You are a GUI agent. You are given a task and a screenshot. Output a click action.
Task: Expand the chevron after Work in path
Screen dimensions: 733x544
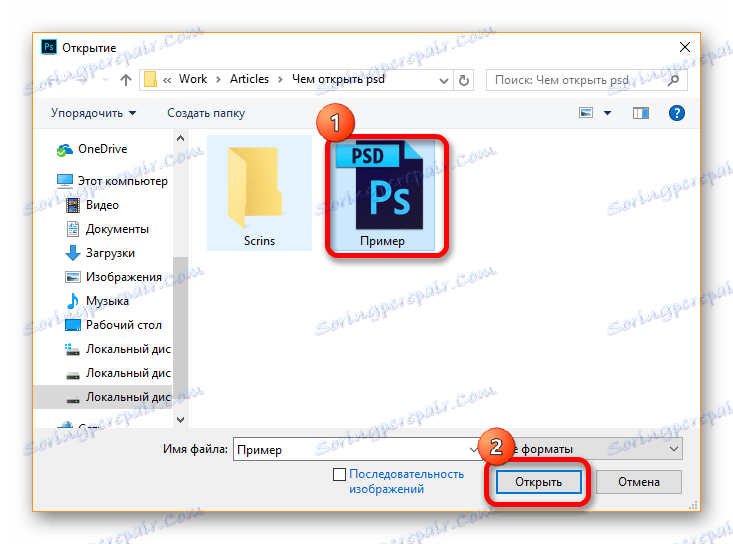point(218,80)
